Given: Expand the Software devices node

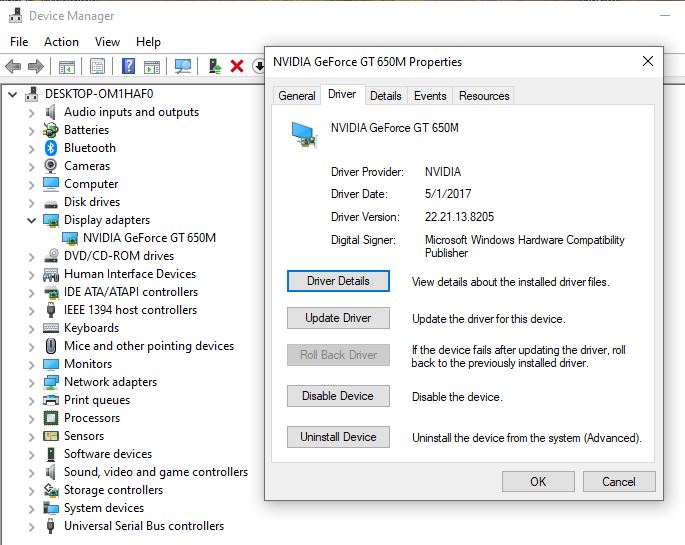Looking at the screenshot, I should (x=31, y=455).
